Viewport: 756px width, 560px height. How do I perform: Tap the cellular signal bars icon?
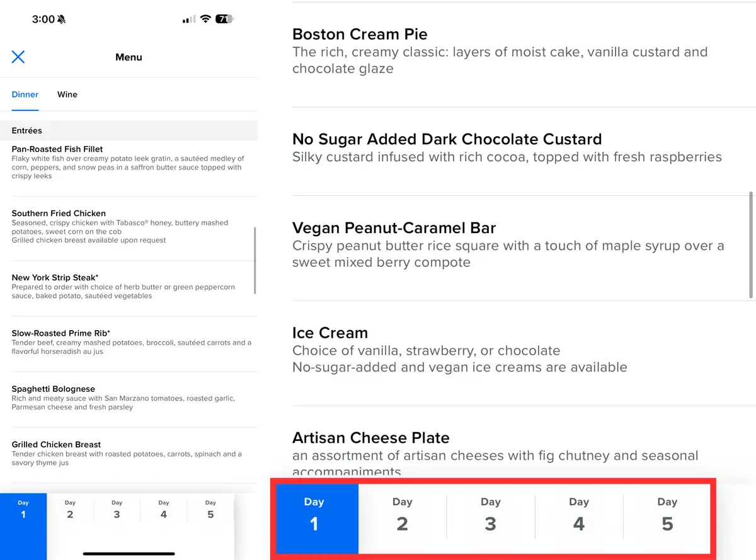click(x=189, y=20)
